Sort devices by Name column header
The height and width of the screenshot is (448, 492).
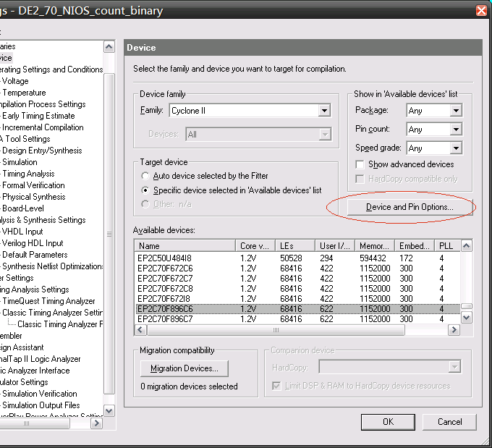[x=185, y=246]
